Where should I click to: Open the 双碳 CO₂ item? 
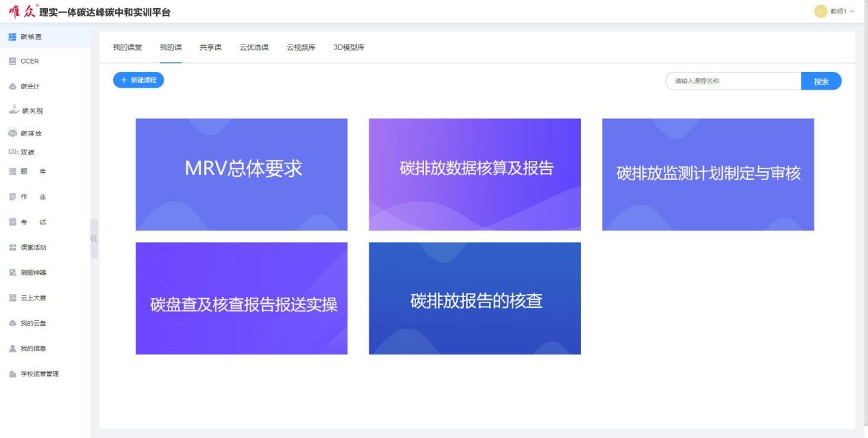coord(13,152)
